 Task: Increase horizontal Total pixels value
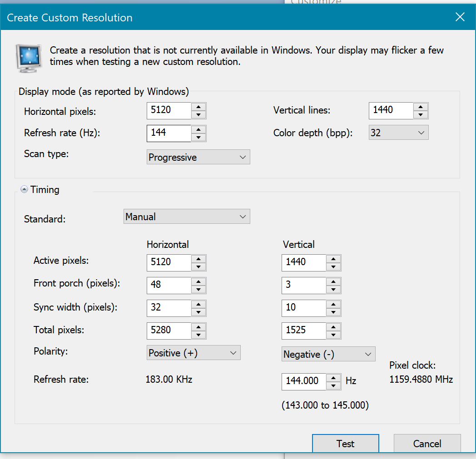(x=198, y=326)
